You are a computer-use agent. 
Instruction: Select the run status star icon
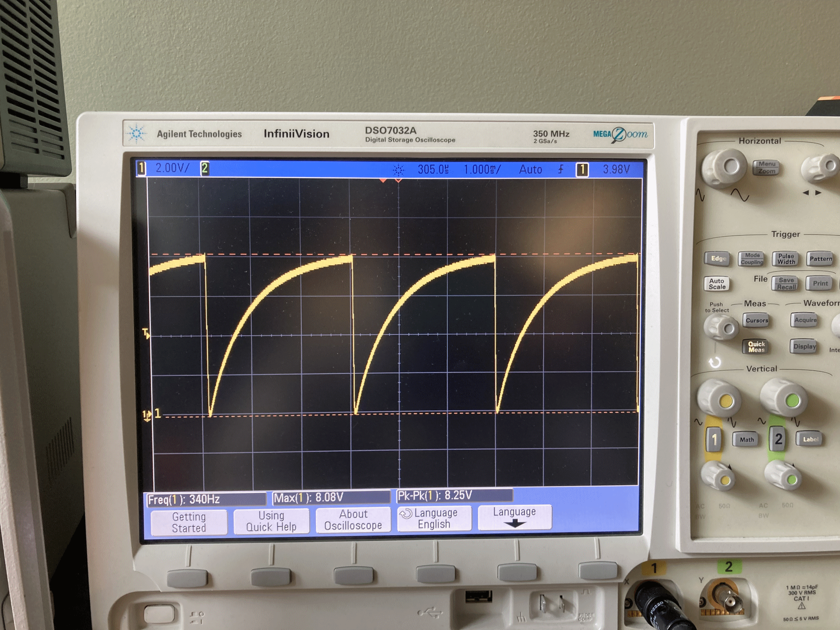pos(398,170)
